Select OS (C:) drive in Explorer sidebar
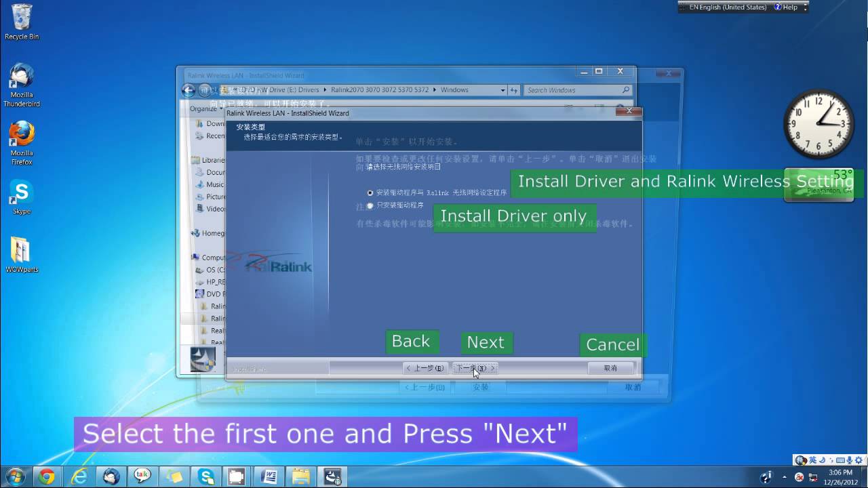 (211, 270)
